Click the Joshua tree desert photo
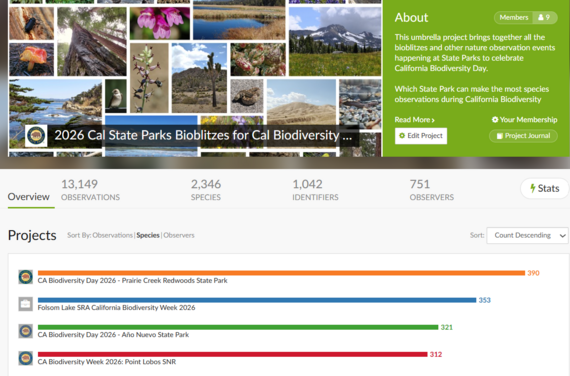This screenshot has height=376, width=570. coord(200,78)
